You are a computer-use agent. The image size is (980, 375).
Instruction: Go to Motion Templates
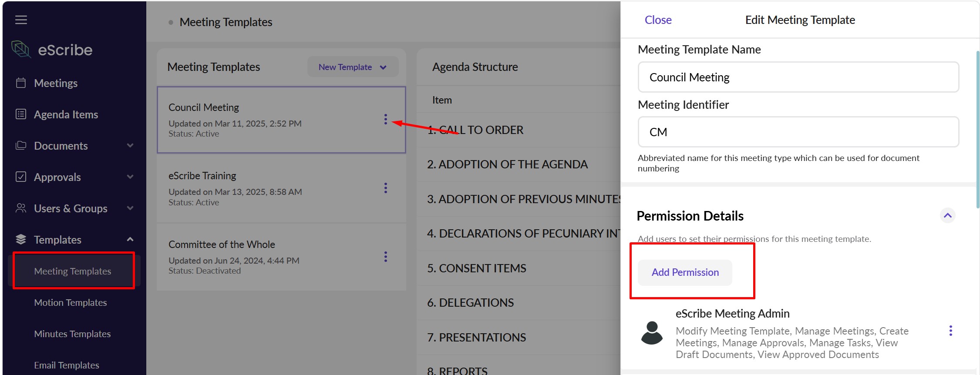pyautogui.click(x=71, y=302)
